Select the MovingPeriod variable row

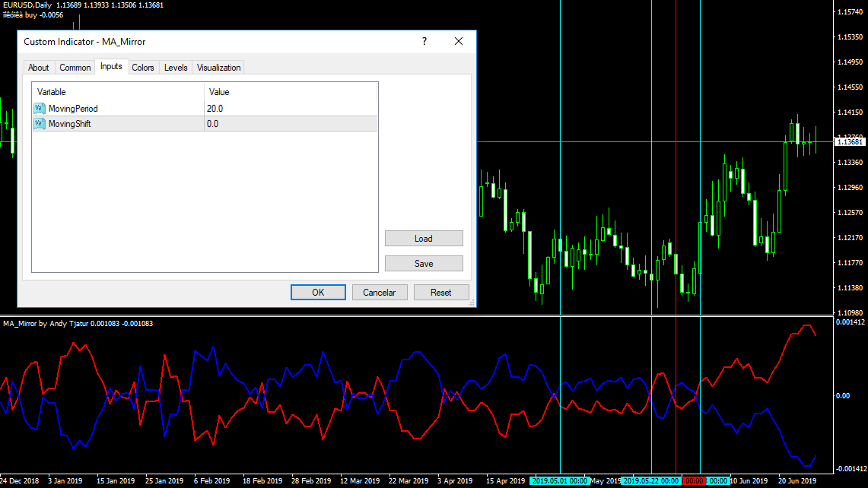[x=205, y=109]
